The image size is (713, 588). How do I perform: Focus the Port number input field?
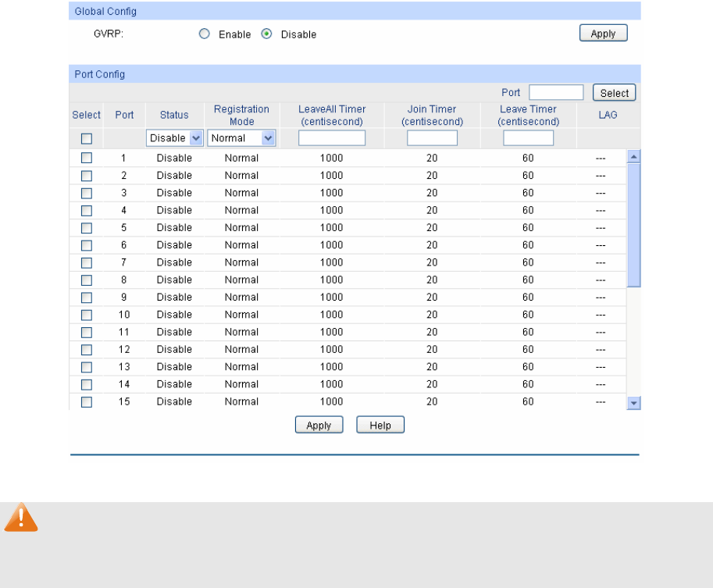tap(556, 92)
